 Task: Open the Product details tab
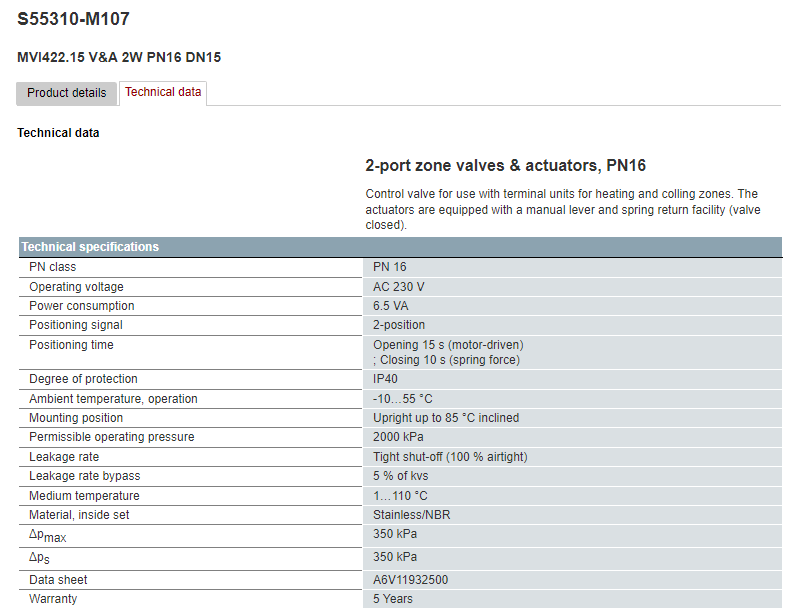66,93
